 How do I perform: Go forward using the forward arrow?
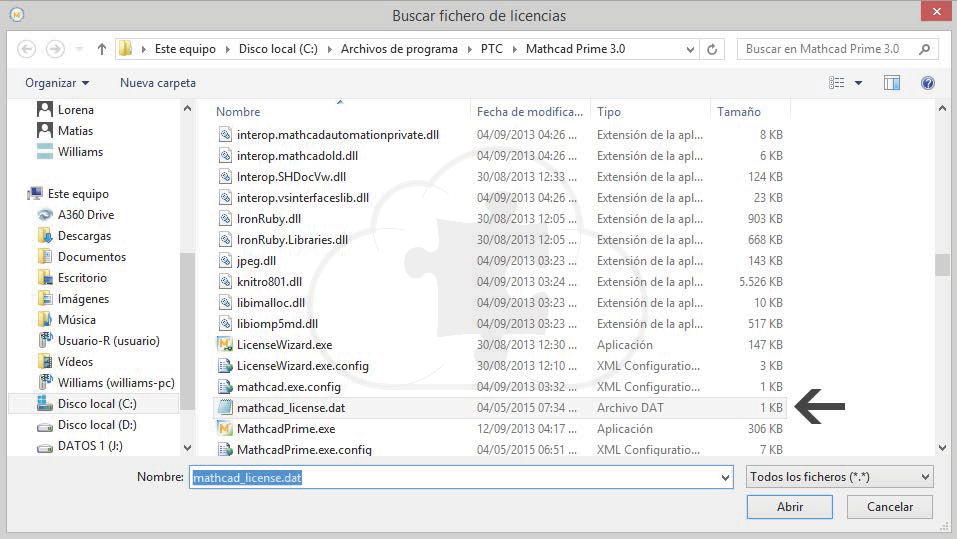55,49
